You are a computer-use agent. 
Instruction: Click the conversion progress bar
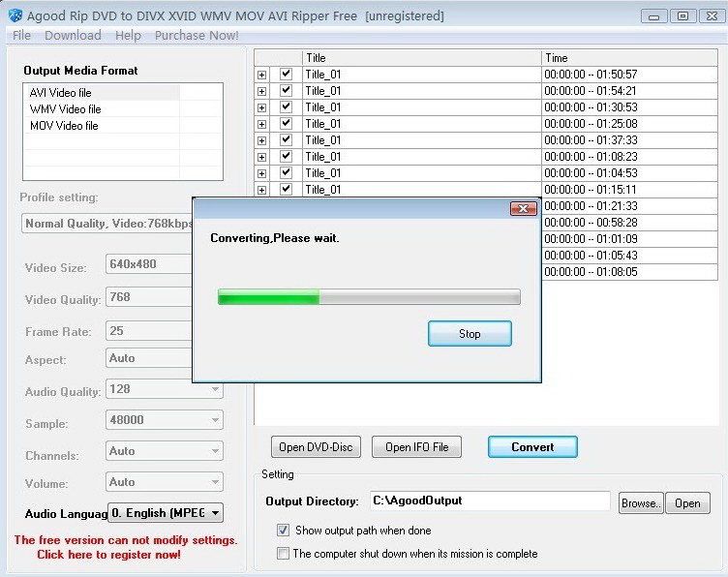(x=369, y=297)
